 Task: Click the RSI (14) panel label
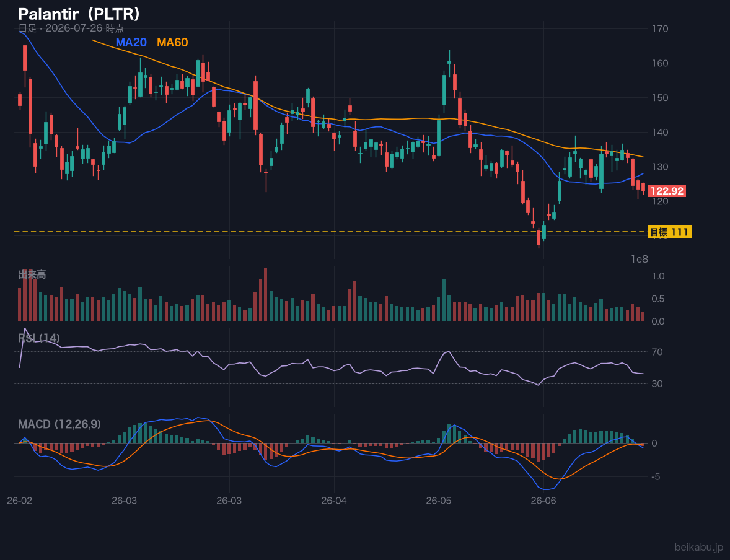tap(39, 338)
